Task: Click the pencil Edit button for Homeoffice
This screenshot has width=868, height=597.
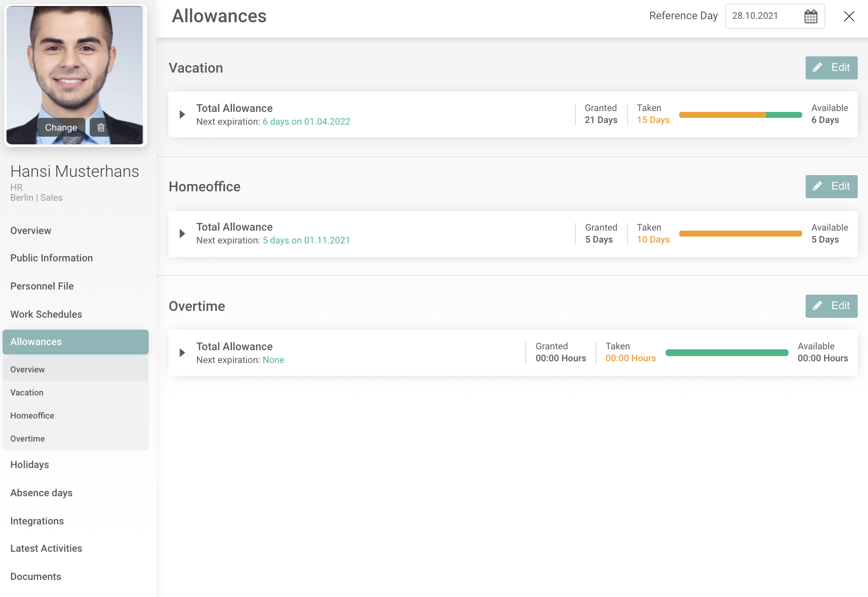Action: pos(831,186)
